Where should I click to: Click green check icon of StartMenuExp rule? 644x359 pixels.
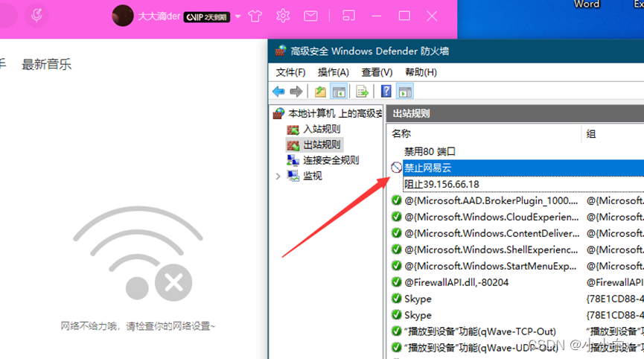pyautogui.click(x=396, y=266)
